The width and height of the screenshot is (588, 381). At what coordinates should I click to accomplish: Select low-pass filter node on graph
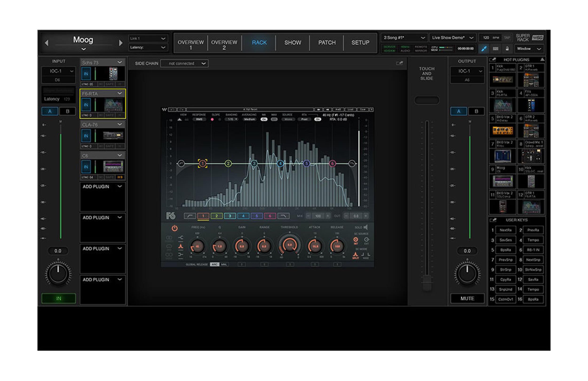pos(352,163)
